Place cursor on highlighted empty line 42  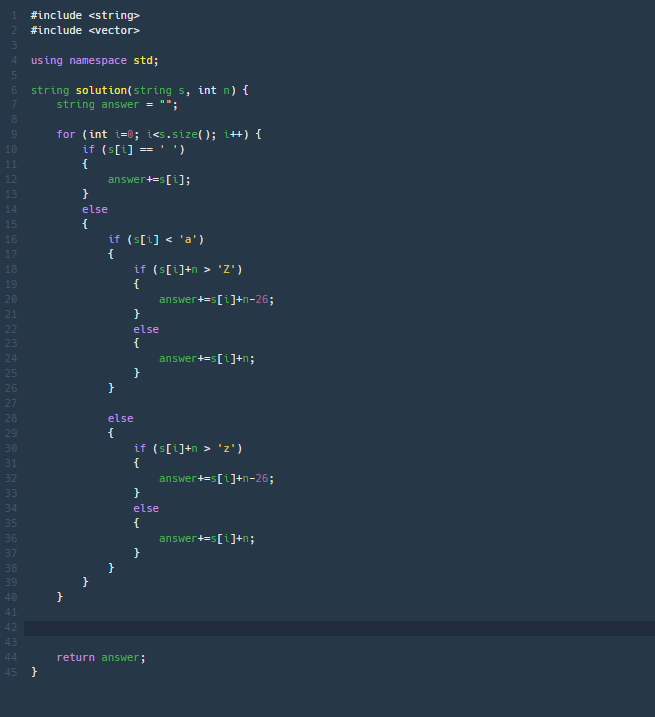pyautogui.click(x=339, y=628)
